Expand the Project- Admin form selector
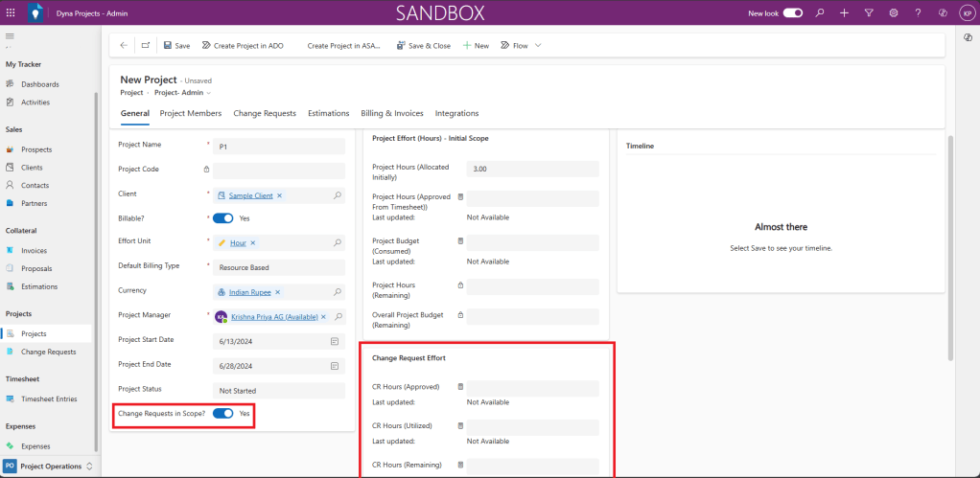 tap(208, 93)
